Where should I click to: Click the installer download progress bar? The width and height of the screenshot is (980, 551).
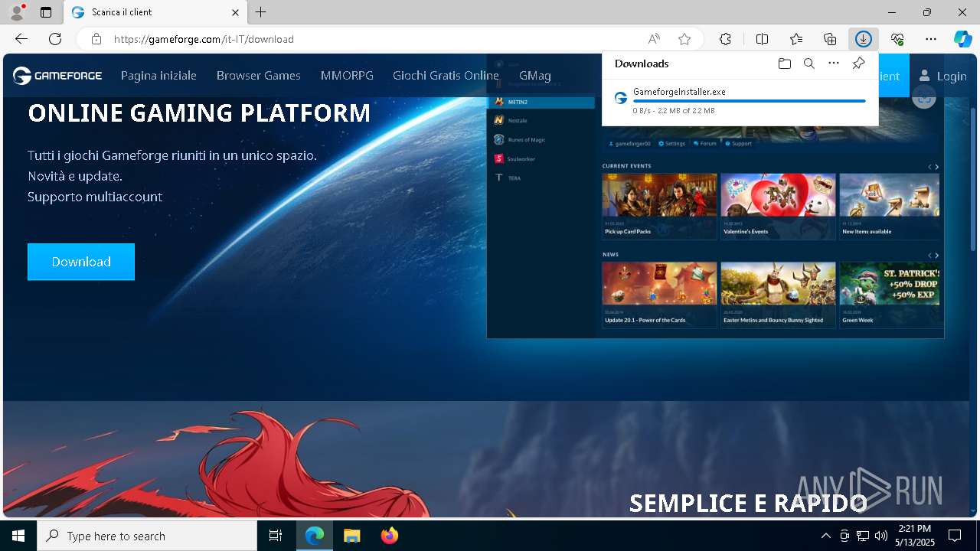[749, 101]
